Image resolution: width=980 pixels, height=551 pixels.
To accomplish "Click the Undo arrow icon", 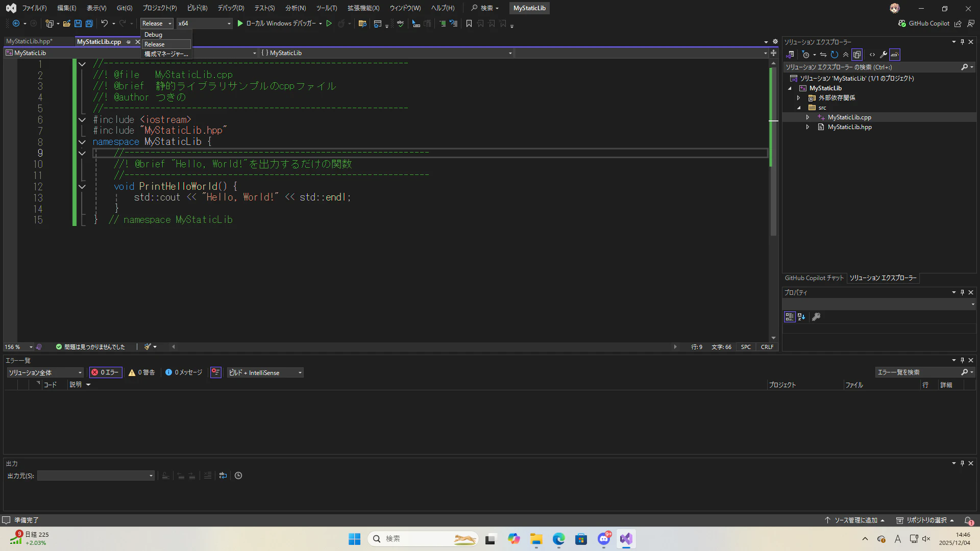I will [x=104, y=23].
